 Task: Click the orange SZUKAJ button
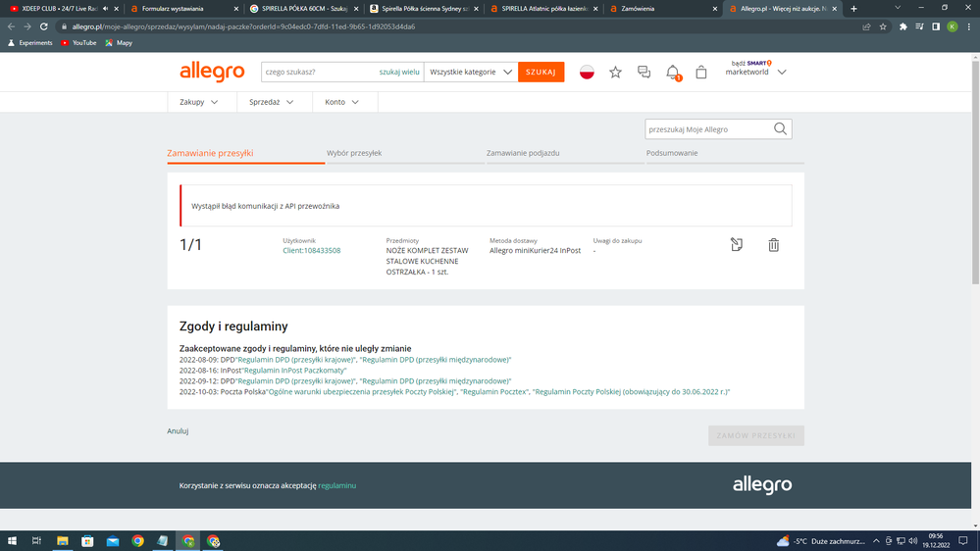tap(541, 72)
